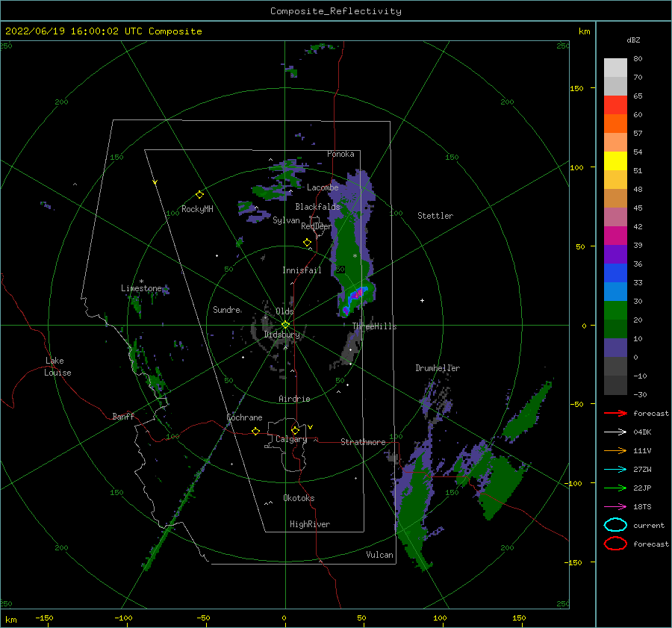Select the Banff label
Viewport: 672px width, 628px height.
click(x=123, y=416)
